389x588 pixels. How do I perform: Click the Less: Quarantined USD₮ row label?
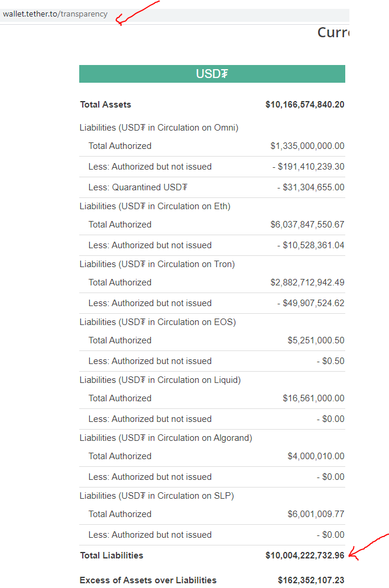[138, 187]
